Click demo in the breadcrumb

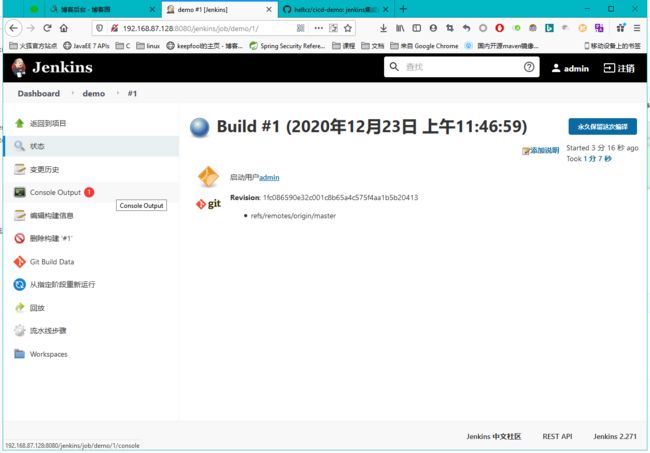(x=94, y=94)
